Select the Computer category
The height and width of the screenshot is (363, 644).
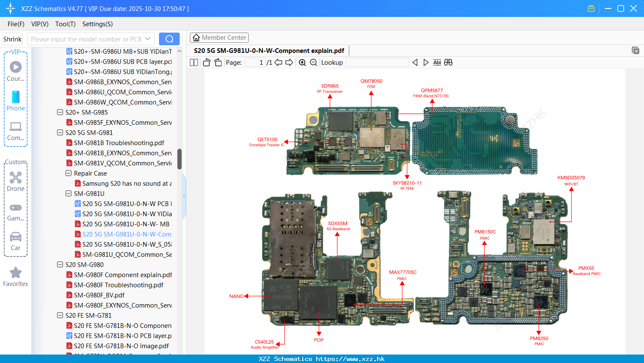(x=16, y=131)
